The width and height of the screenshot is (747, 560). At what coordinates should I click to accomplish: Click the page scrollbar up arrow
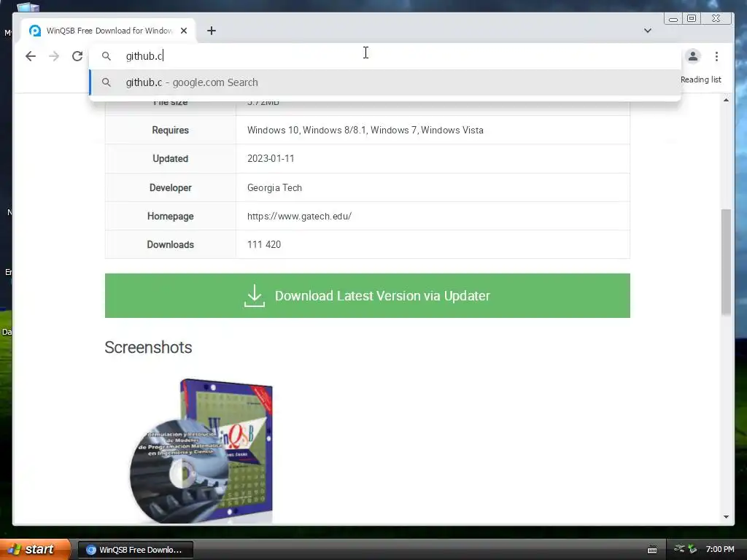726,100
